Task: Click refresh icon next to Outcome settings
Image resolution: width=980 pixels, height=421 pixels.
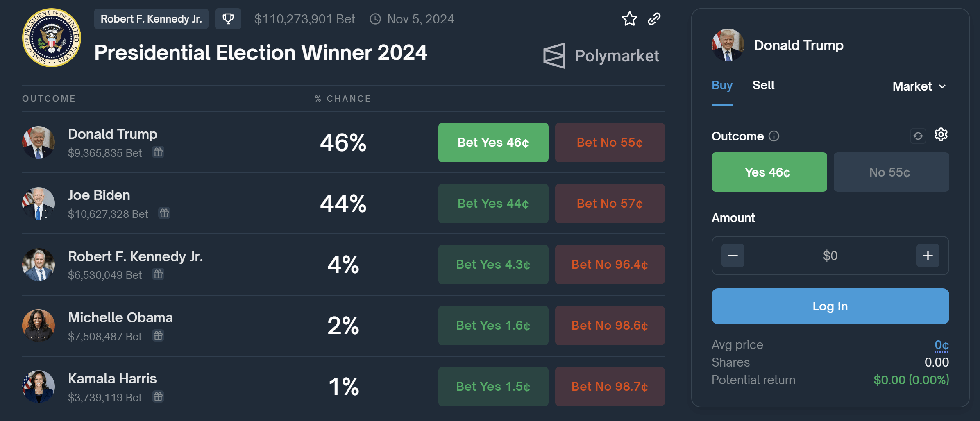Action: coord(918,136)
